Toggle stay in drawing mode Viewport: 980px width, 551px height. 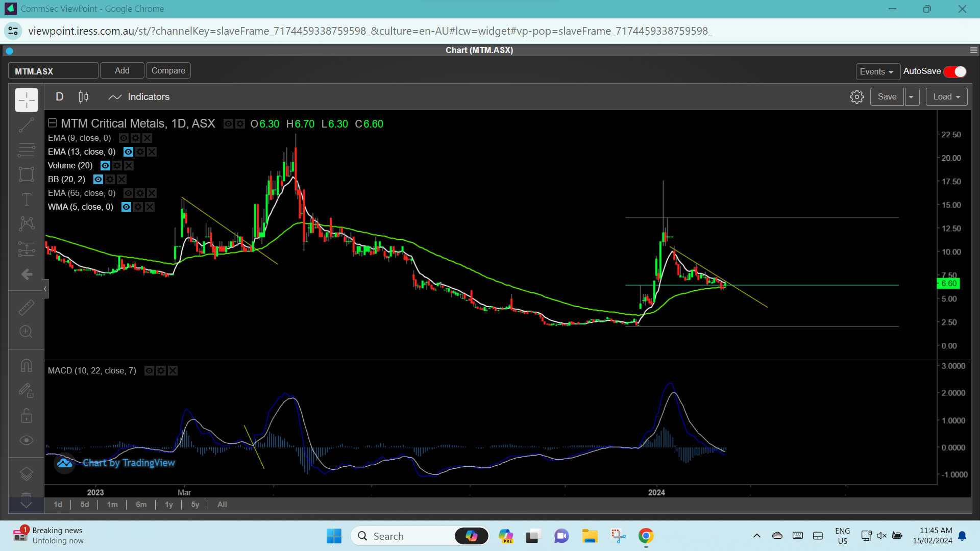27,391
